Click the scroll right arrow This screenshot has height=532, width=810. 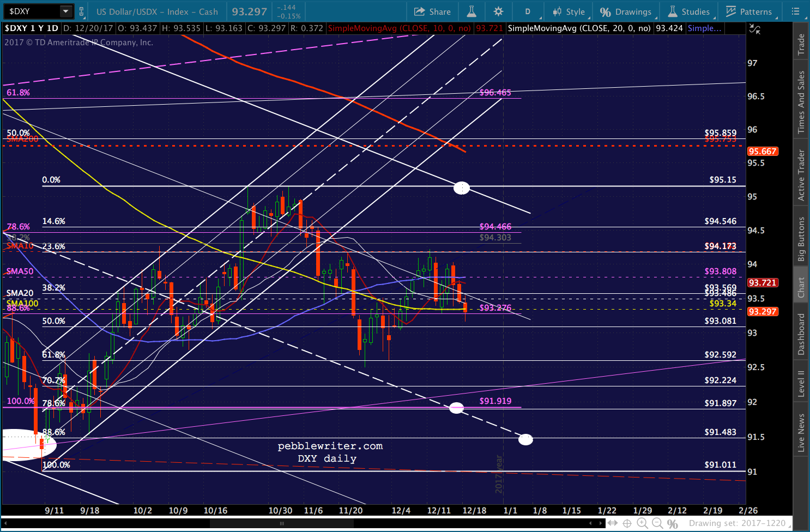coord(602,523)
